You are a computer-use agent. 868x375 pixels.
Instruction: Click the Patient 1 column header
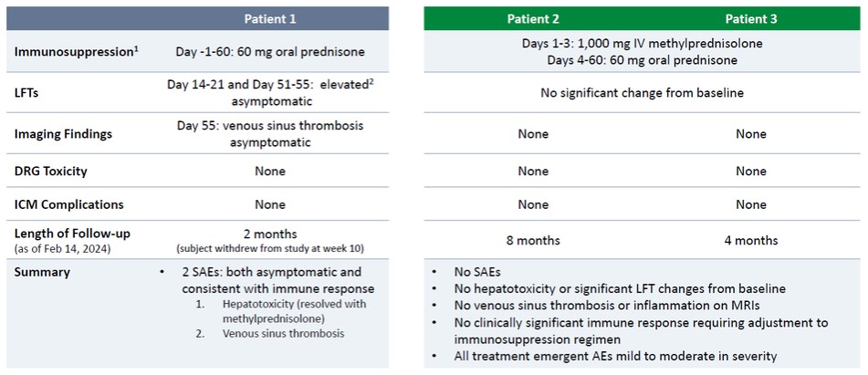270,18
